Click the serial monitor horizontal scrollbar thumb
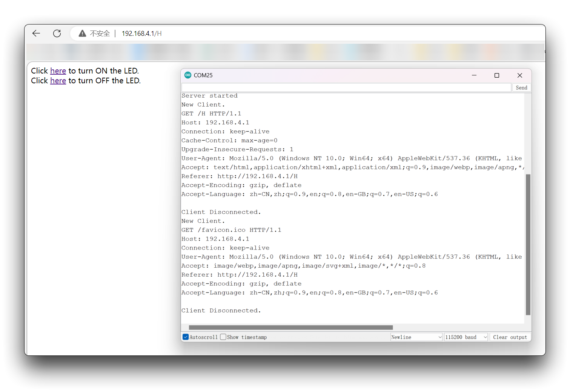Viewport: 570px width, 392px height. (291, 328)
